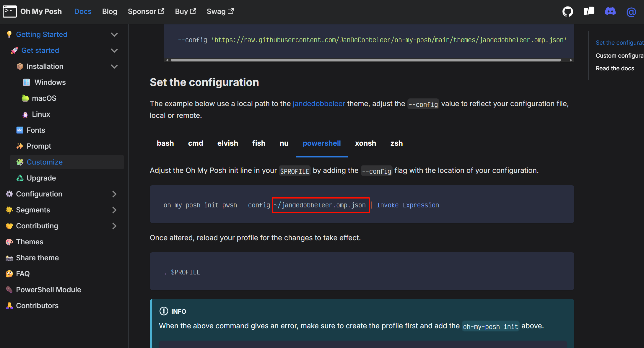The width and height of the screenshot is (644, 348).
Task: Click the code block scroll right arrow
Action: pyautogui.click(x=571, y=60)
